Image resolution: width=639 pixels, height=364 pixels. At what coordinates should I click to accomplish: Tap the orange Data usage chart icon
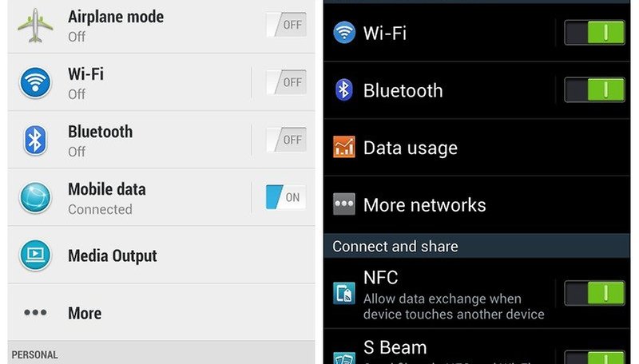pyautogui.click(x=344, y=147)
